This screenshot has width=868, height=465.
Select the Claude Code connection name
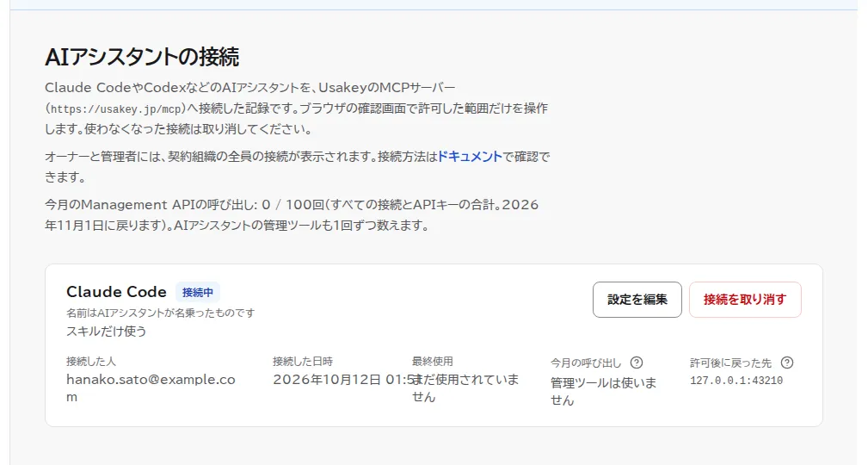[116, 292]
